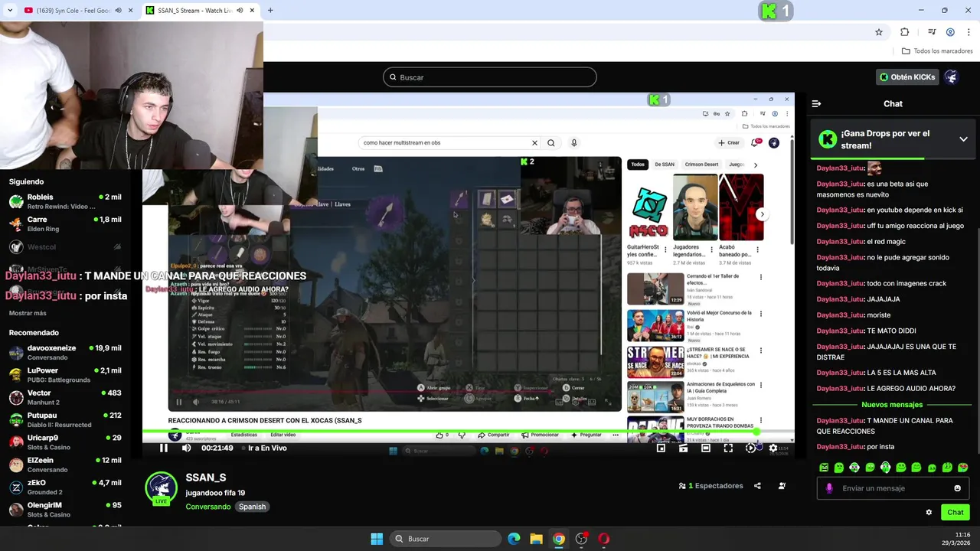This screenshot has height=551, width=980.
Task: Click Dayanl33_iutu name on LA 5 message
Action: 840,373
